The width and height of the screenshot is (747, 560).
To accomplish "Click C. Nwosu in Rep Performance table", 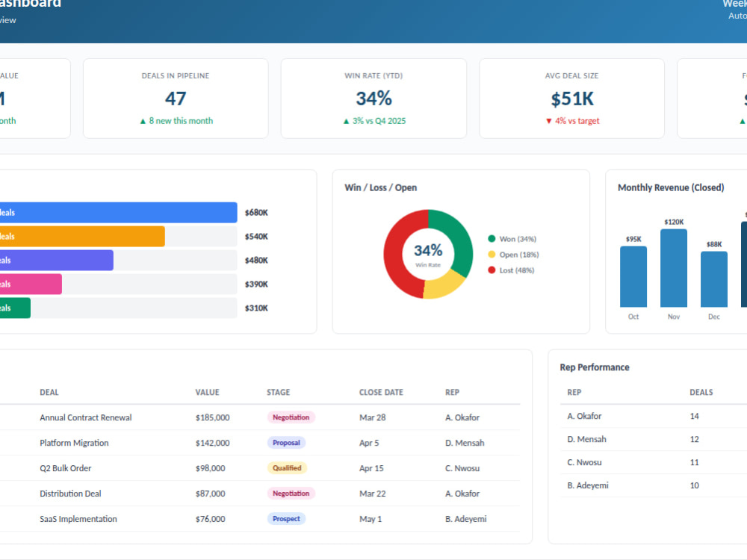I will click(584, 462).
